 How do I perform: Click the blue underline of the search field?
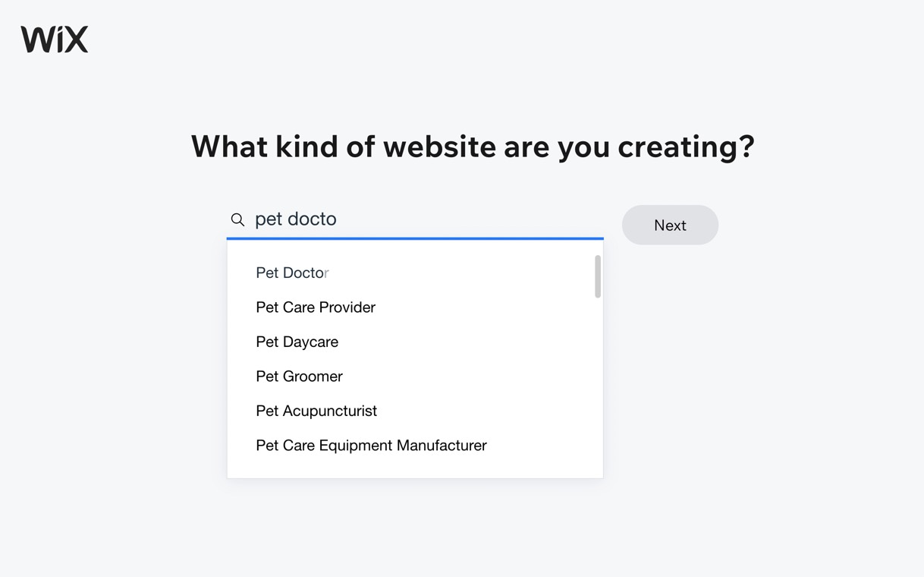pyautogui.click(x=414, y=238)
